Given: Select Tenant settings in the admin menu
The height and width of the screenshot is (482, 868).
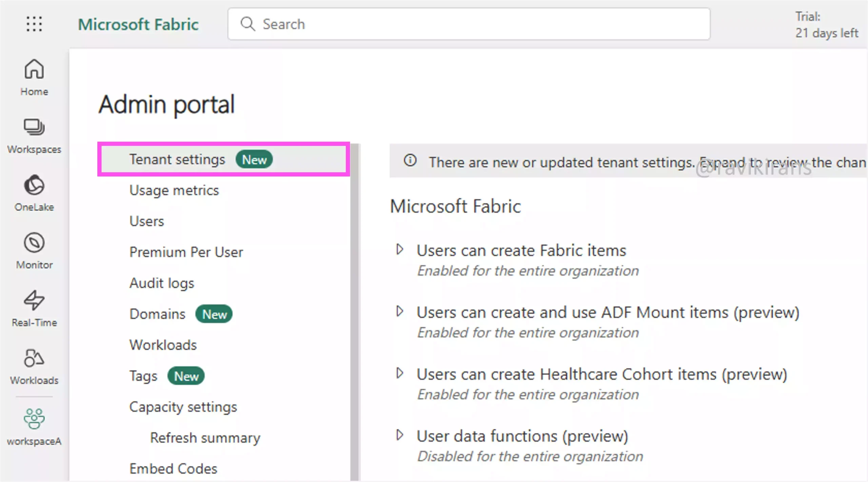Looking at the screenshot, I should pyautogui.click(x=223, y=159).
